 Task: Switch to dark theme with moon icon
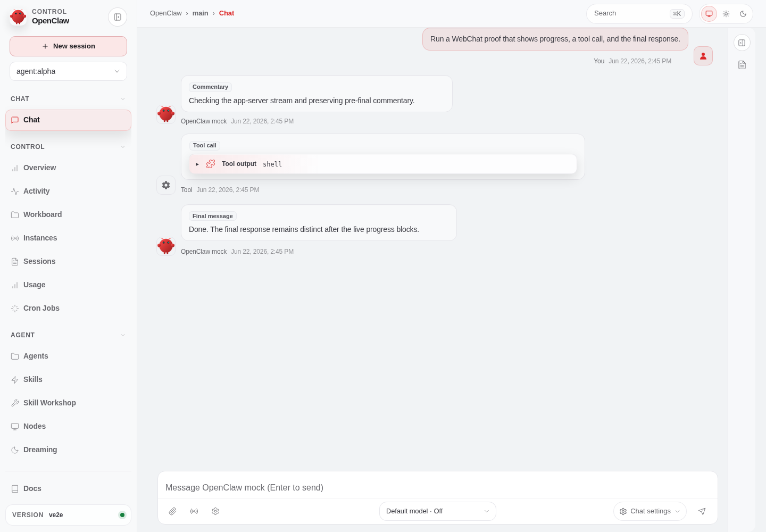[x=743, y=14]
